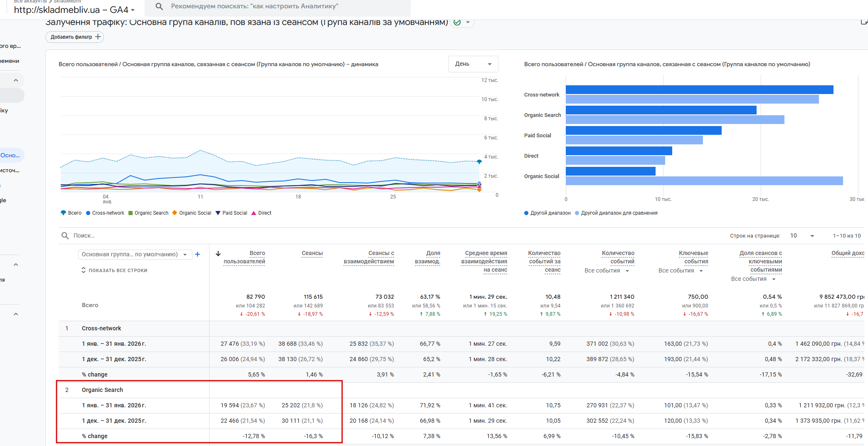Click ПОКАЗАТЬ ВСЕ СТРОКИ button
868x446 pixels.
[x=114, y=270]
